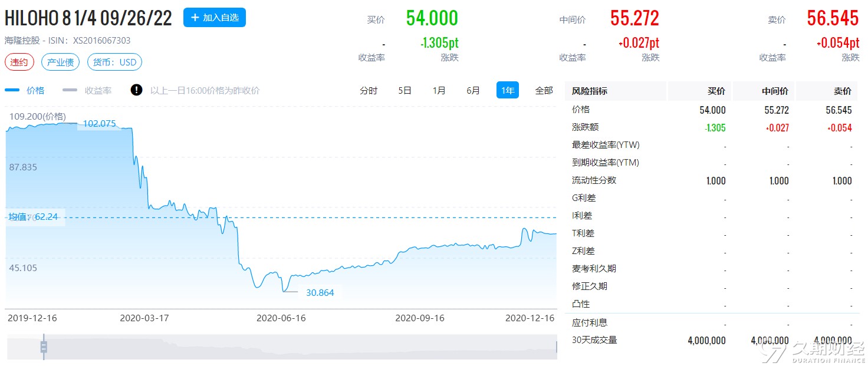Viewport: 868px width, 366px height.
Task: Select the 1年 range tab
Action: tap(508, 90)
